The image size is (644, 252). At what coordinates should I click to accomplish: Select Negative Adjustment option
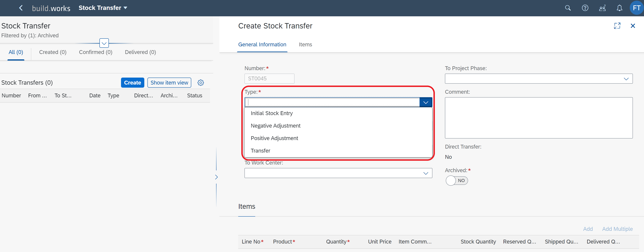(x=338, y=126)
